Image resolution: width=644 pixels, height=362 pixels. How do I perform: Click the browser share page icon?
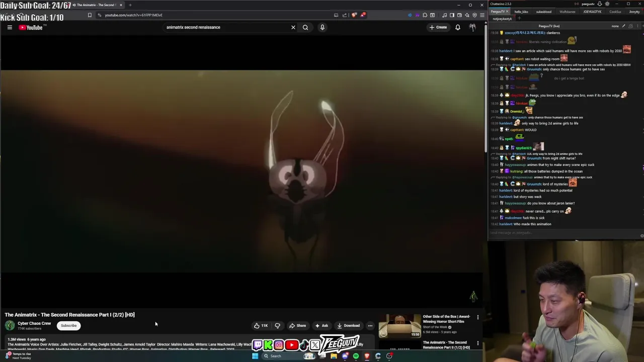point(345,15)
